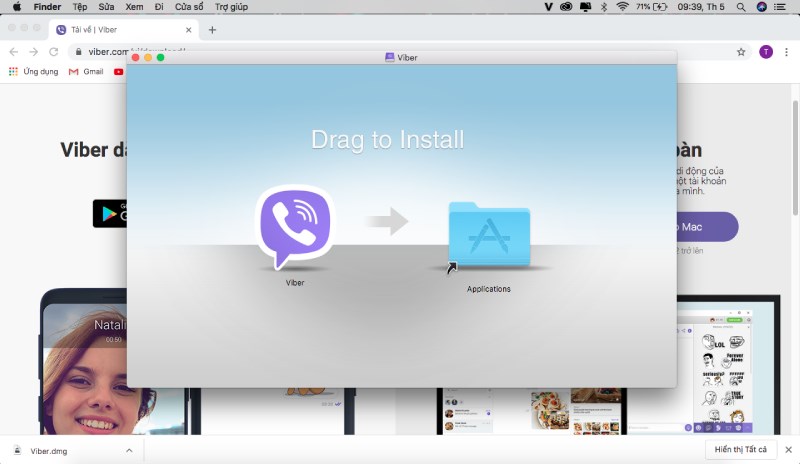Click the viber.com address bar
Image resolution: width=800 pixels, height=464 pixels.
[x=408, y=52]
